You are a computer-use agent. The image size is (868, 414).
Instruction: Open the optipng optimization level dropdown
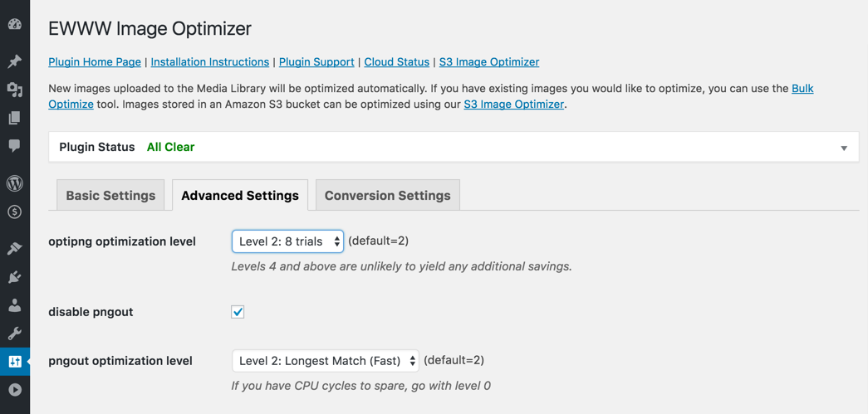pyautogui.click(x=287, y=241)
